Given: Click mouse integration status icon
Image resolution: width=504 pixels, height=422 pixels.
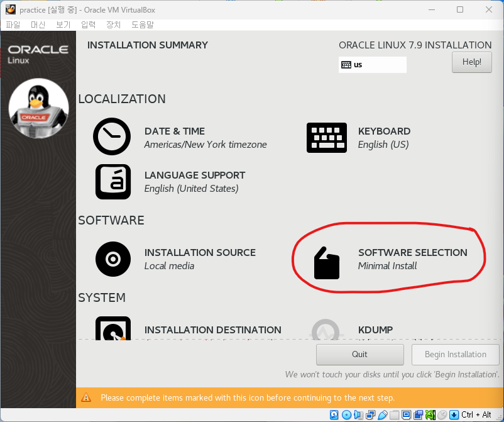Looking at the screenshot, I should [442, 414].
